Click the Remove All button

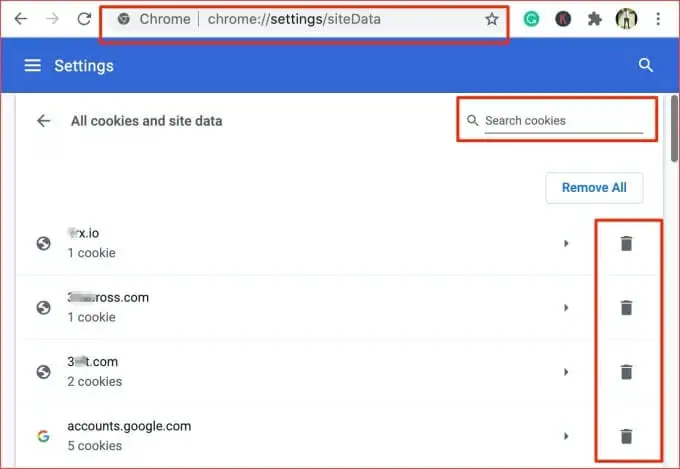[594, 188]
